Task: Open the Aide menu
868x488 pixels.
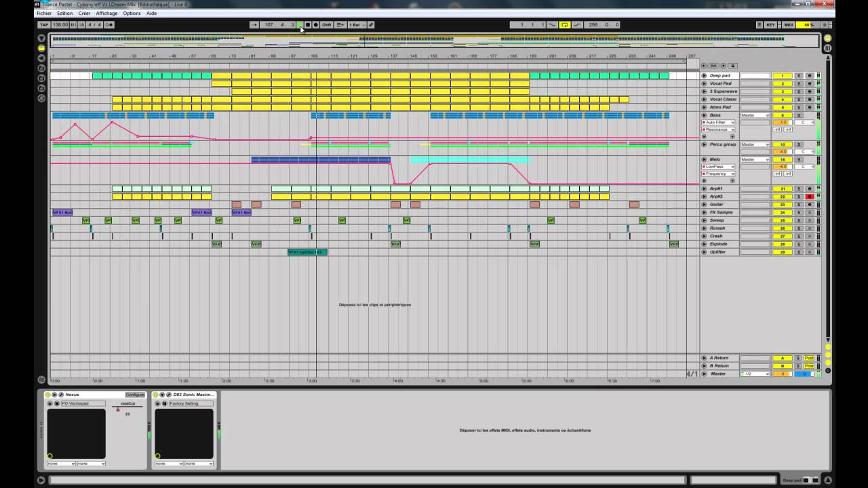Action: pyautogui.click(x=151, y=14)
